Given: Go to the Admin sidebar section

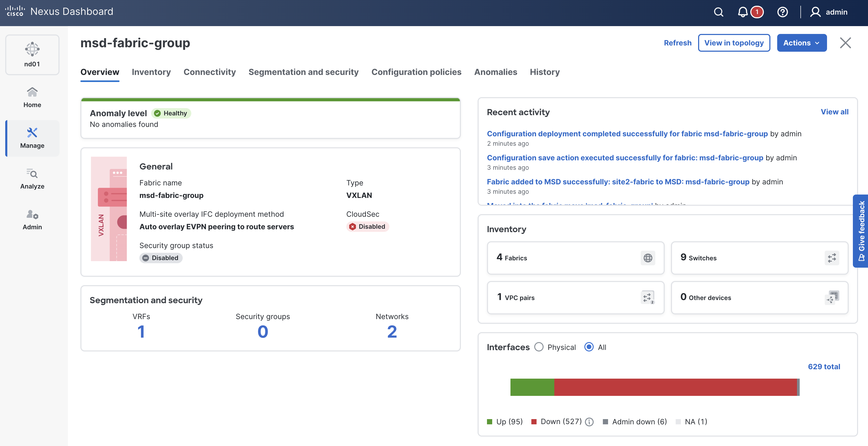Looking at the screenshot, I should pyautogui.click(x=32, y=219).
